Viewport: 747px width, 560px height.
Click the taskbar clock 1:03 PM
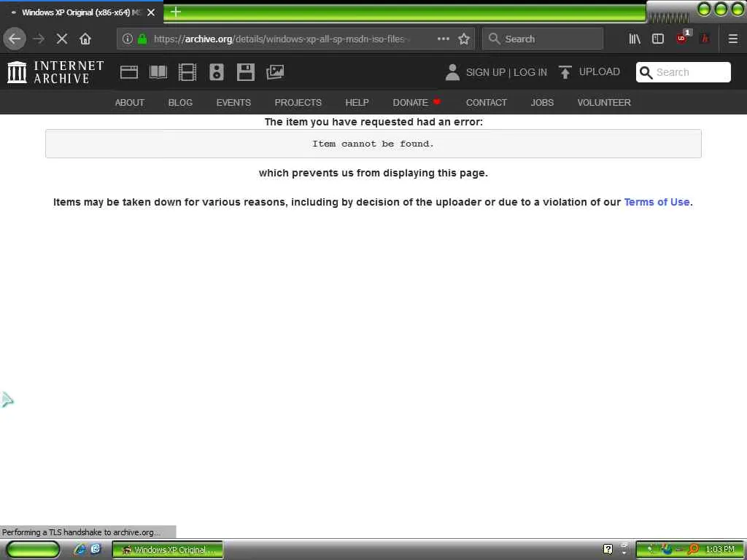(x=720, y=549)
